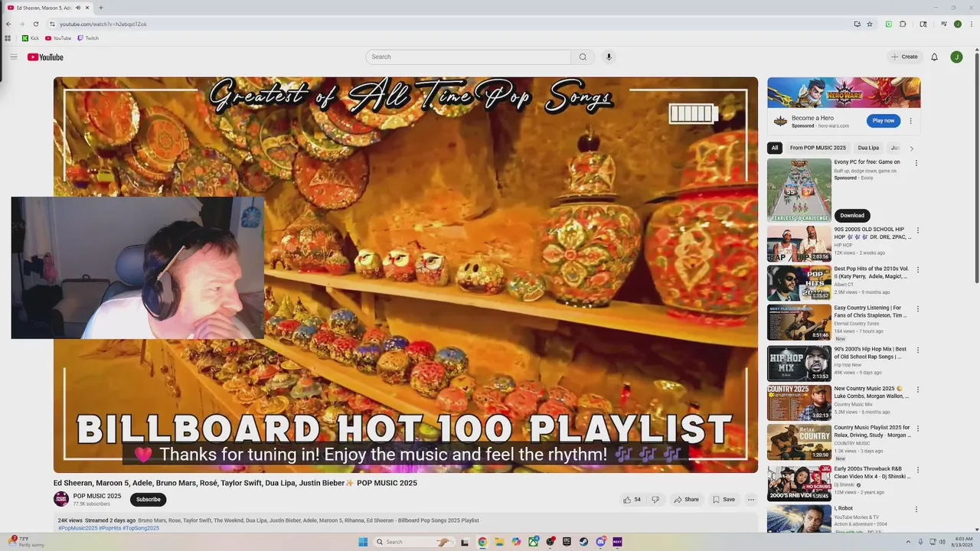The height and width of the screenshot is (551, 980).
Task: Open options for New Country Music 2025
Action: pos(918,390)
